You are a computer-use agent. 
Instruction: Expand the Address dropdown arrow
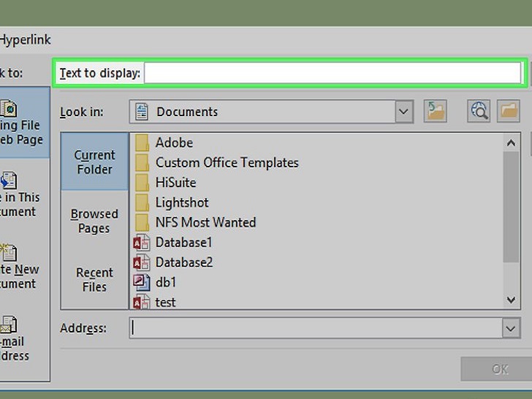pyautogui.click(x=511, y=329)
